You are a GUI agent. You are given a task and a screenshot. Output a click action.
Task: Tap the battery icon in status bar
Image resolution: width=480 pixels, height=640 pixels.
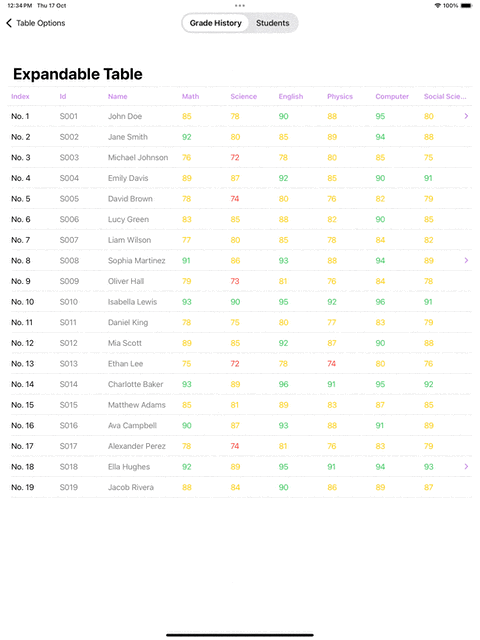[466, 6]
